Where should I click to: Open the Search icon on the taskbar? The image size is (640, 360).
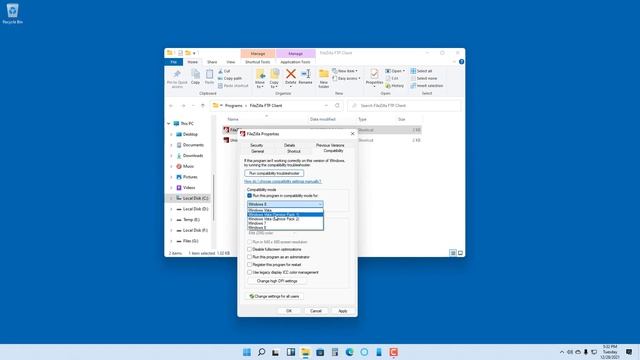261,352
